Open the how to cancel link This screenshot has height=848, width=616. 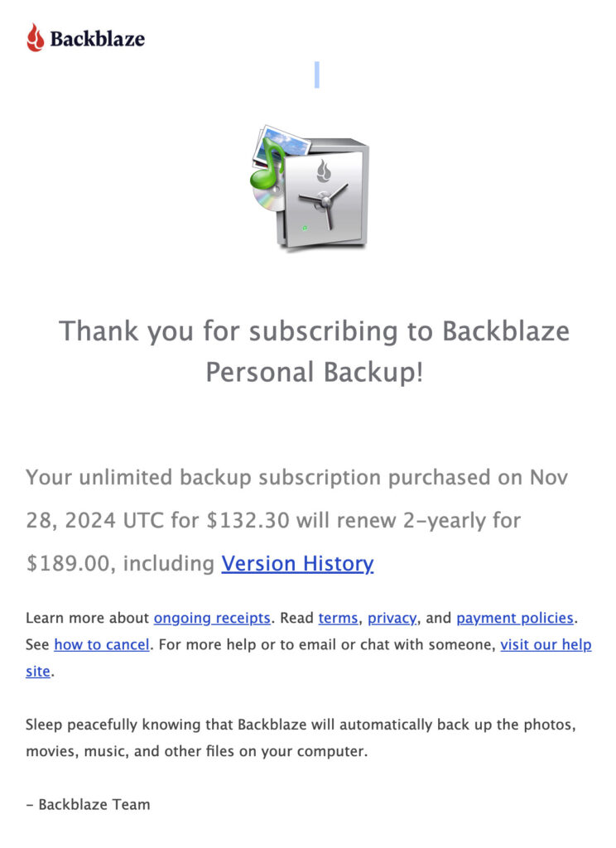[x=102, y=644]
